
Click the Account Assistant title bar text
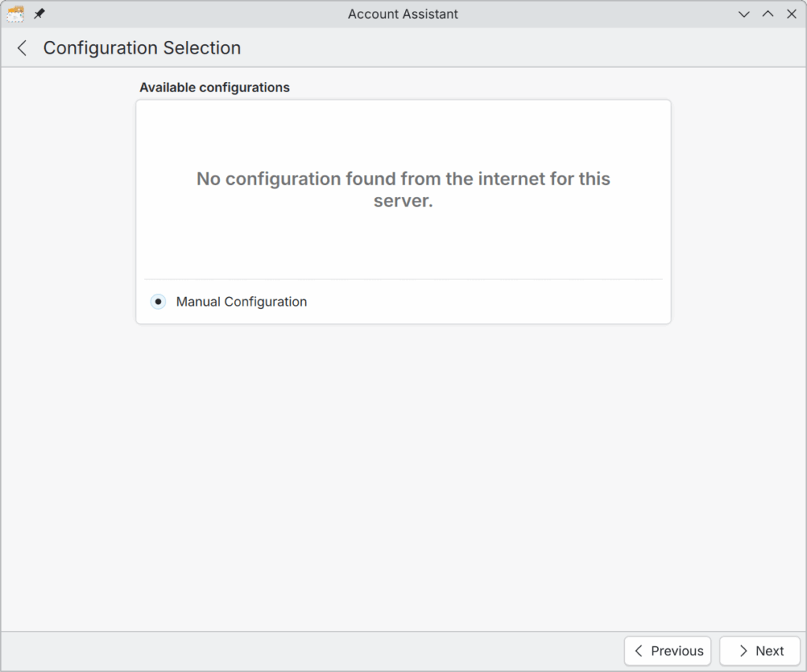[403, 14]
